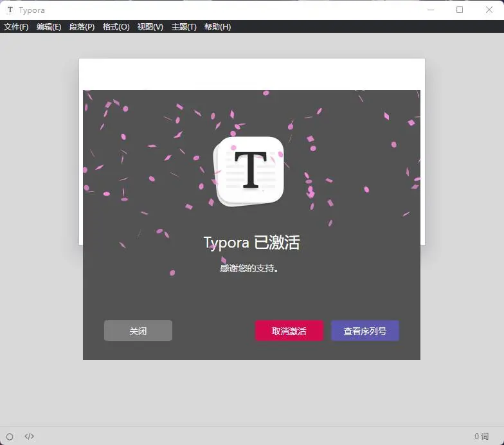Close the Typora window
Screen dimensions: 504x445
pyautogui.click(x=489, y=10)
